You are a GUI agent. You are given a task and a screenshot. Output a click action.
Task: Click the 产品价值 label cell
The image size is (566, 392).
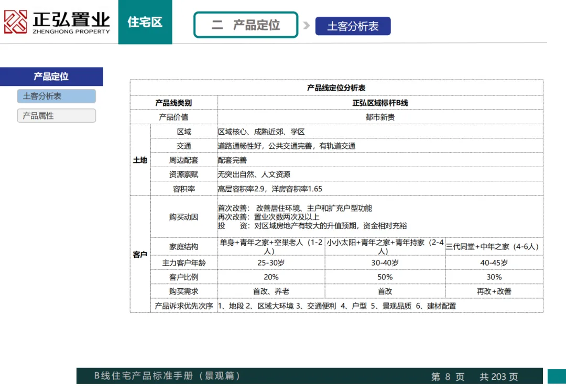pos(173,117)
